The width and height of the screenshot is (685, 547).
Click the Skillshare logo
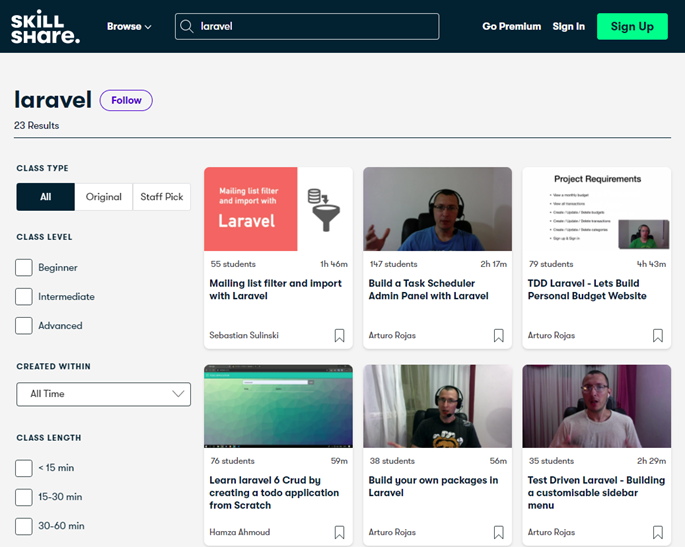pos(45,27)
